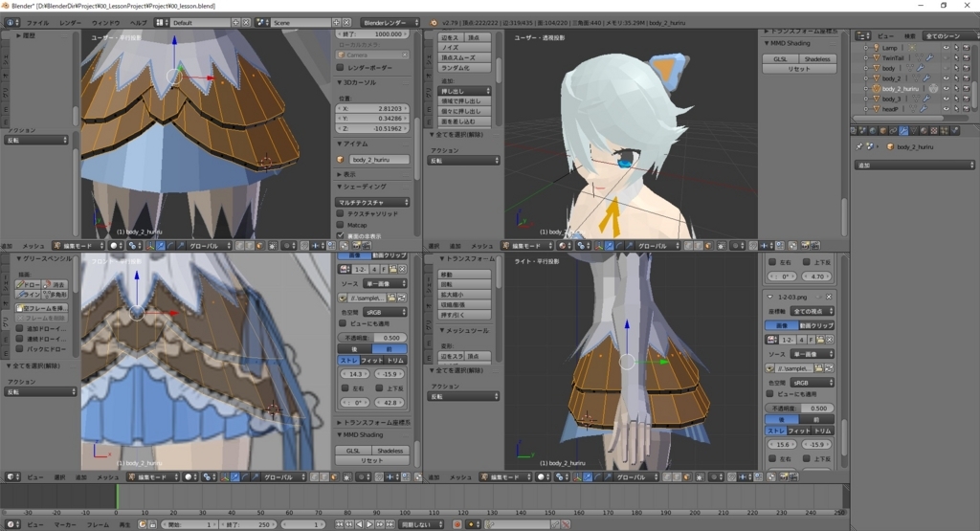
Task: Open the ウィンドウ menu
Action: coord(105,23)
